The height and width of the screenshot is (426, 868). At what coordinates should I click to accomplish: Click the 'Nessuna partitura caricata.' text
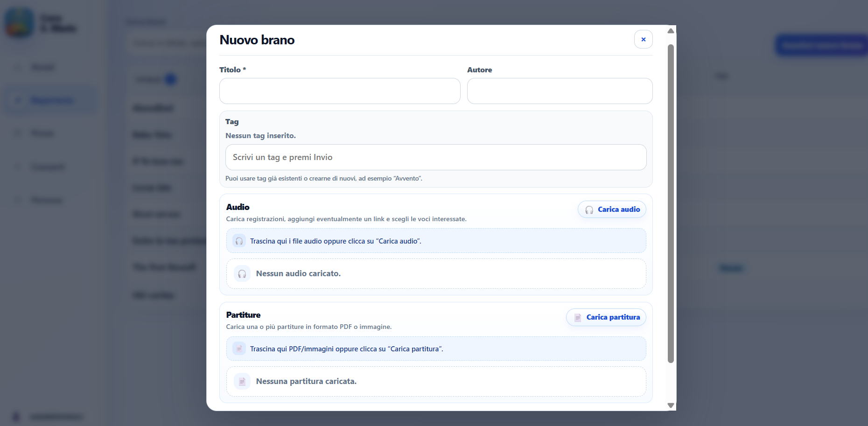[306, 381]
